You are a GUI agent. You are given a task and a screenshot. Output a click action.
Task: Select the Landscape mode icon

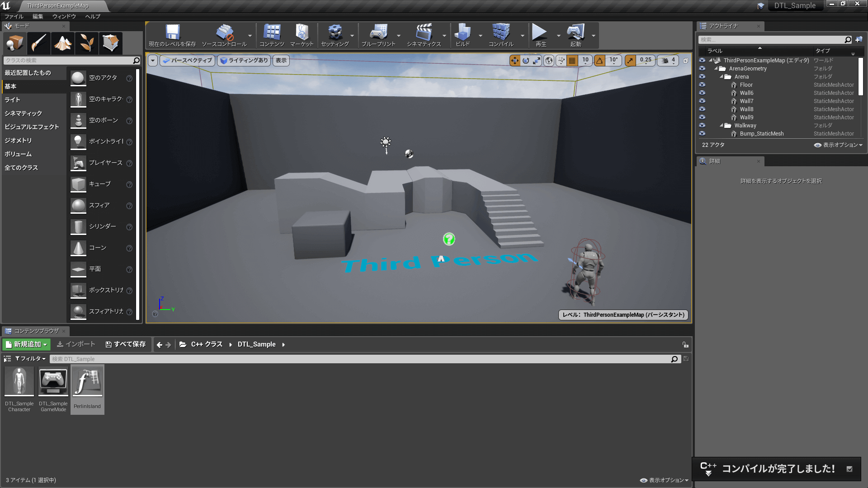(63, 43)
